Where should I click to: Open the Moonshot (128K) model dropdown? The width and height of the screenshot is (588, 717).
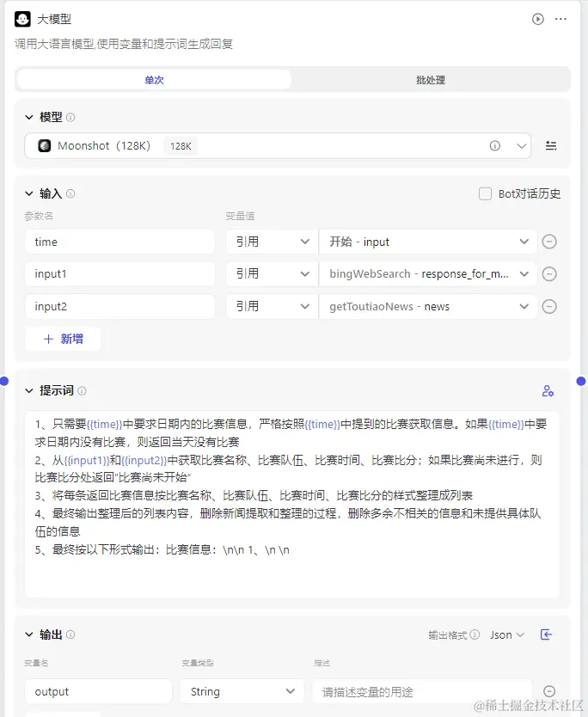tap(278, 146)
